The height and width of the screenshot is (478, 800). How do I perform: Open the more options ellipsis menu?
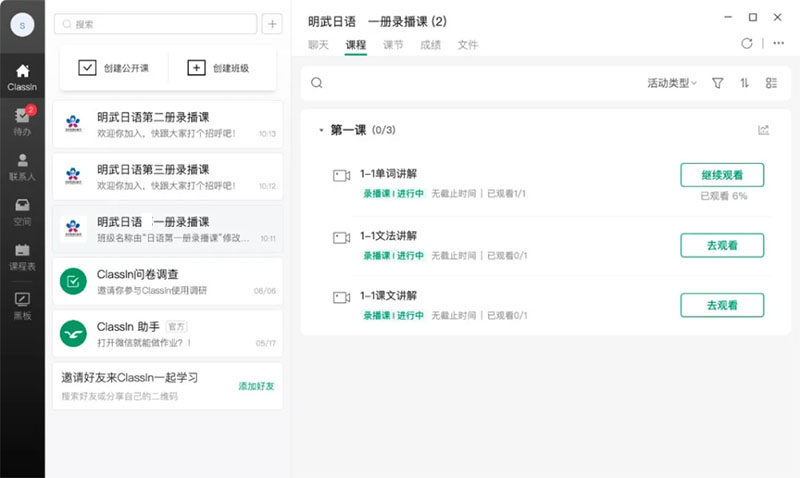[x=778, y=44]
